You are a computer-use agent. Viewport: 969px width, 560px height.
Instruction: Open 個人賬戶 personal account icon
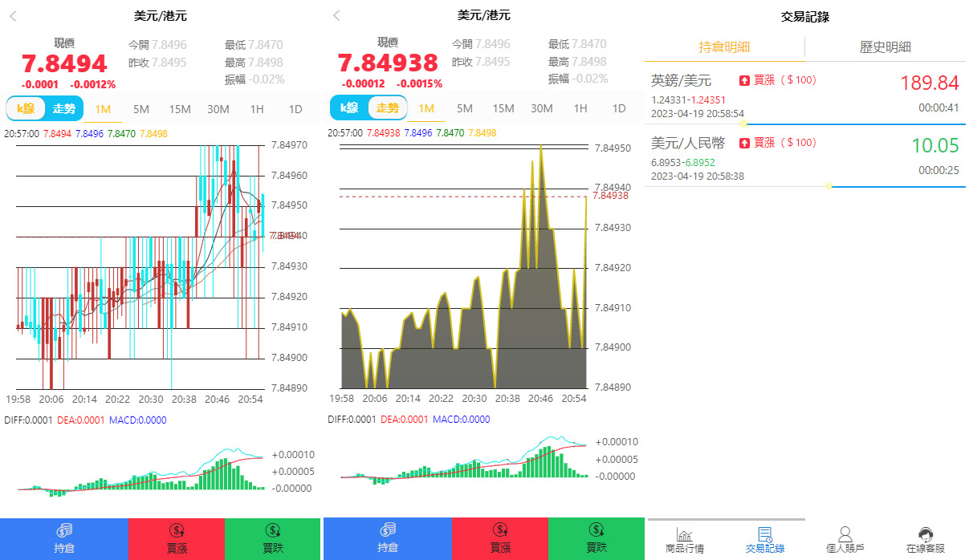tap(845, 540)
